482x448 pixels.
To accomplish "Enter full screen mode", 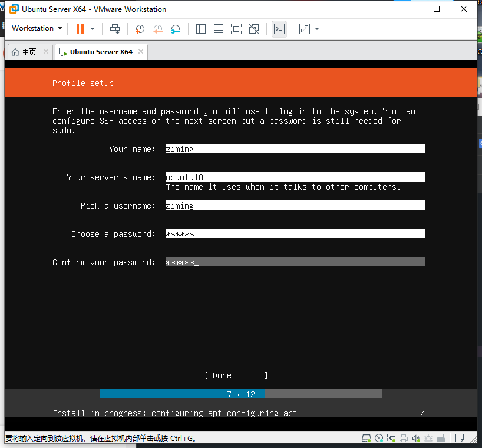I will pos(236,29).
